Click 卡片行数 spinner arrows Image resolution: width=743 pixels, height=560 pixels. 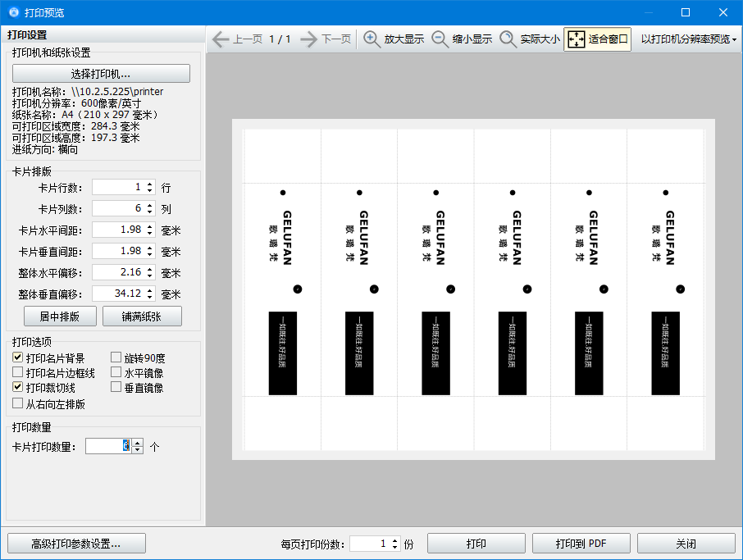point(150,187)
